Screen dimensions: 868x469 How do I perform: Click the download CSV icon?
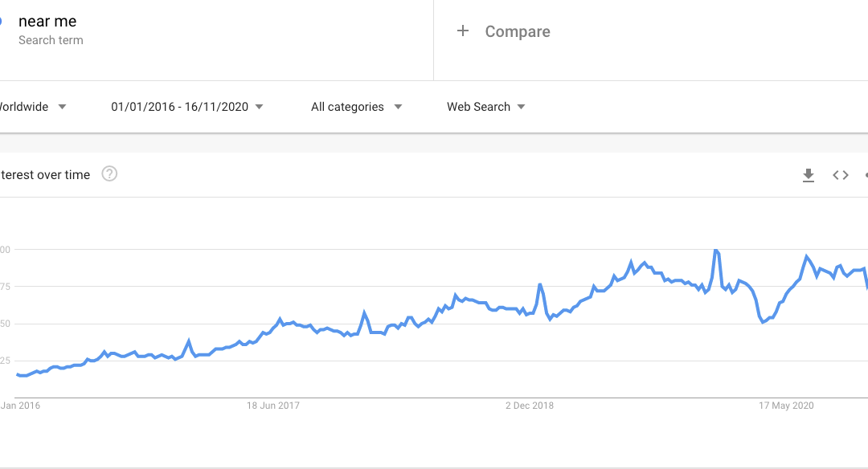pyautogui.click(x=809, y=174)
